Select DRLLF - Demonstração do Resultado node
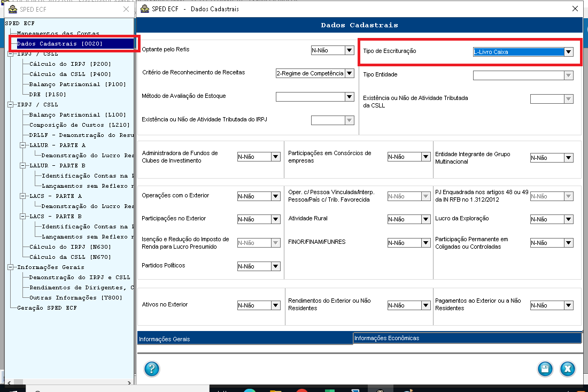The height and width of the screenshot is (392, 588). (x=81, y=135)
